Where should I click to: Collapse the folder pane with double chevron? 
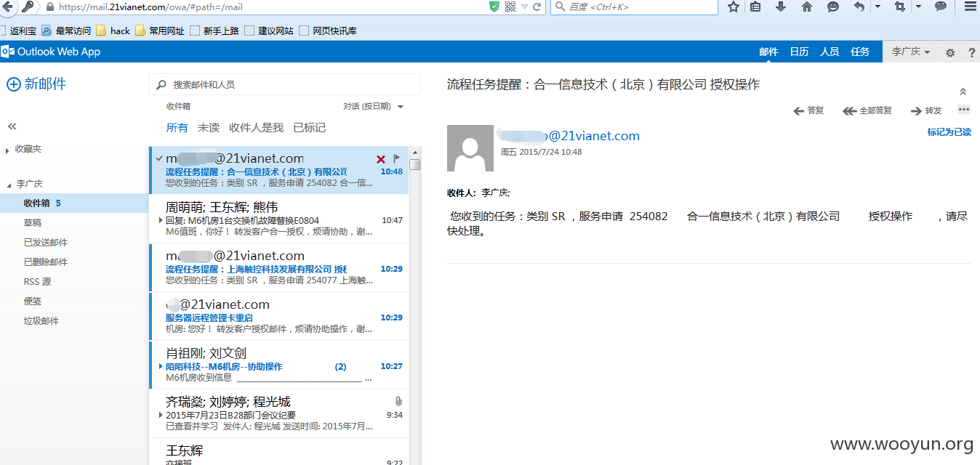pos(12,126)
